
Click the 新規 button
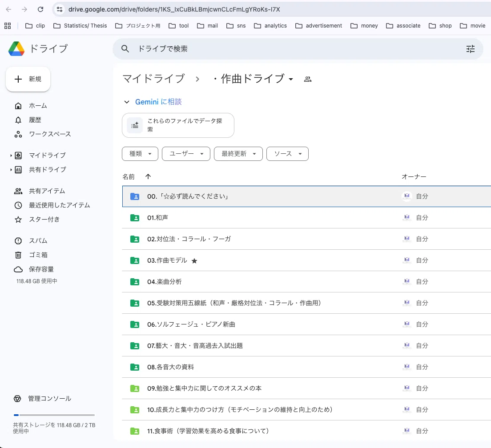28,79
